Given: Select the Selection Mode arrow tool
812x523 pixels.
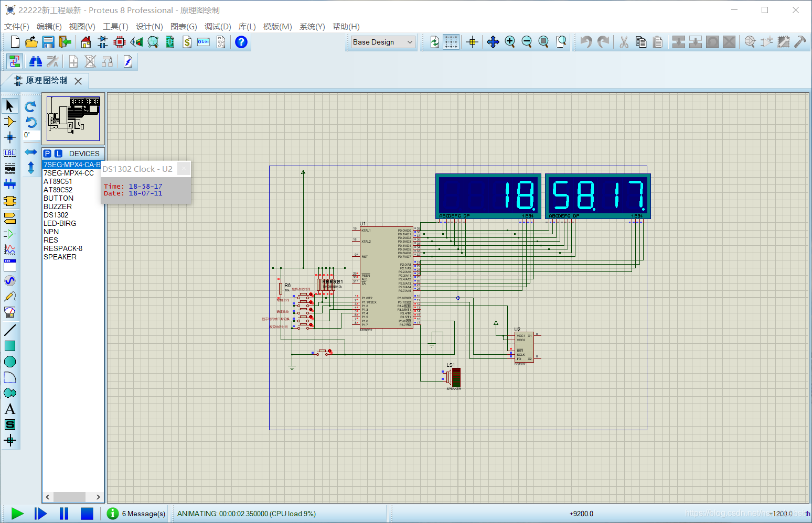Looking at the screenshot, I should point(9,106).
